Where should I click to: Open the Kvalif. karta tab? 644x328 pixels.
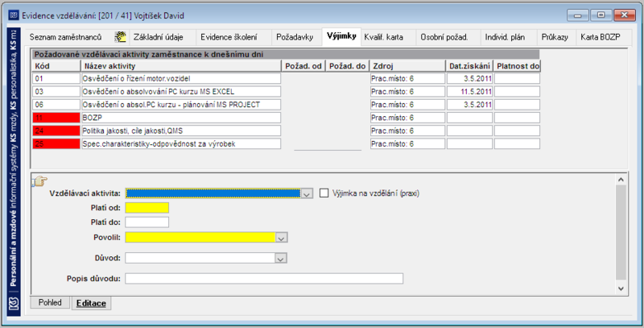coord(384,37)
